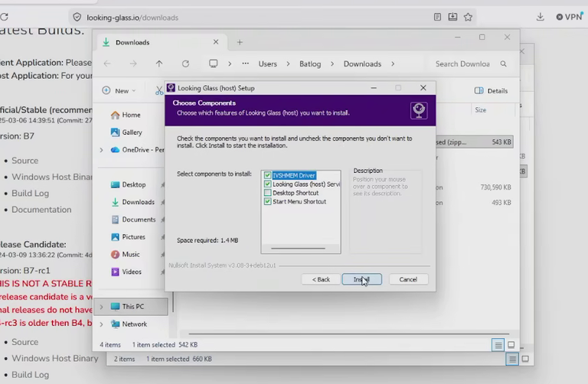Uncheck the IVSHMEM Driver component

pos(267,175)
